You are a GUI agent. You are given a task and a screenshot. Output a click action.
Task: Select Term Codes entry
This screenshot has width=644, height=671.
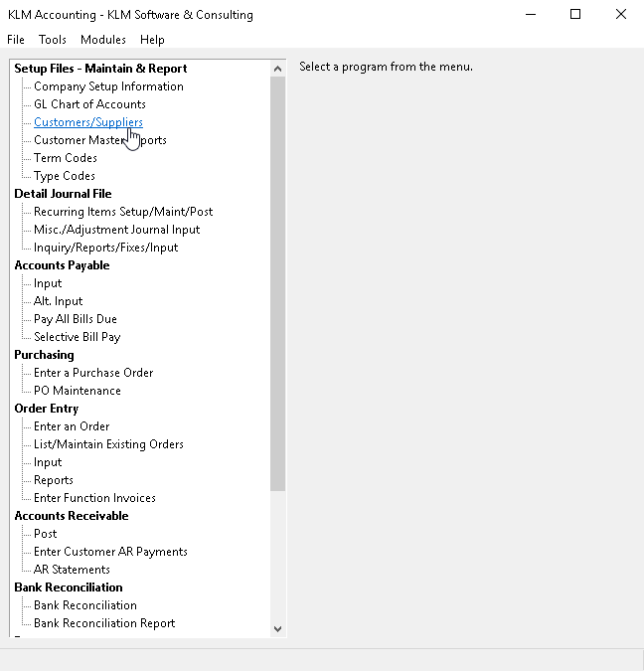tap(66, 158)
